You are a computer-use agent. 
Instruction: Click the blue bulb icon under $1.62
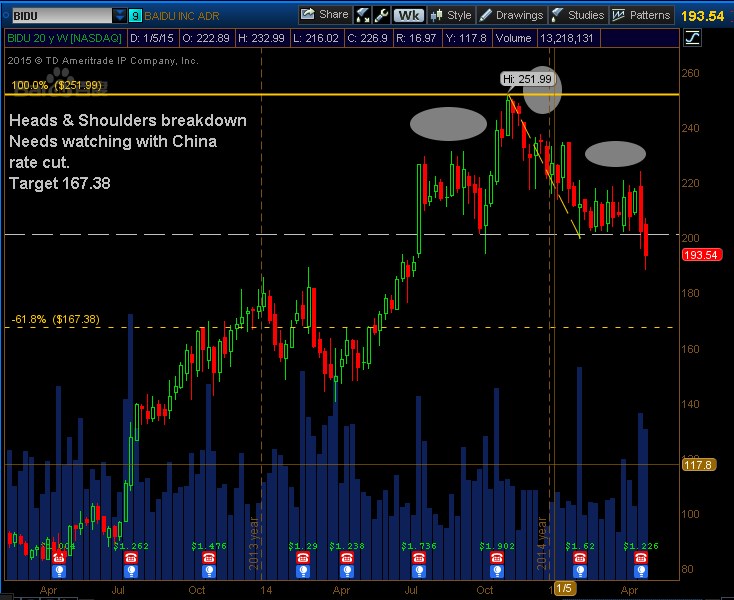coord(580,571)
